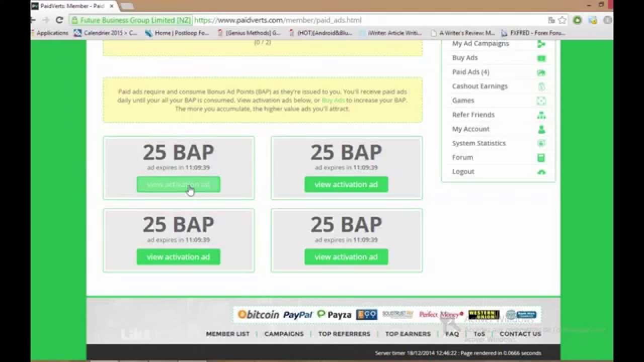The height and width of the screenshot is (362, 644).
Task: Click the Logout sidebar icon
Action: 541,172
